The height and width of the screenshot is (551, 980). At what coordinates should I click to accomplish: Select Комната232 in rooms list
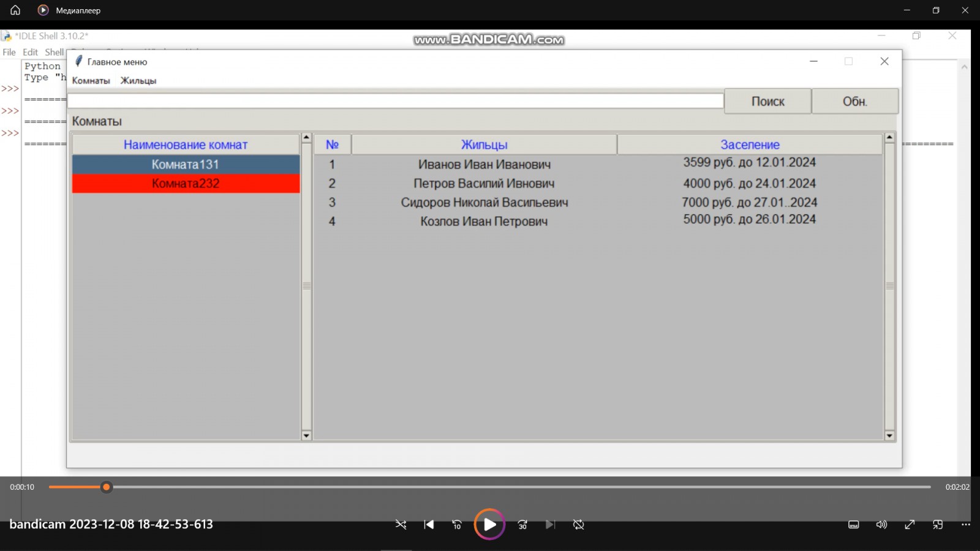click(x=186, y=183)
